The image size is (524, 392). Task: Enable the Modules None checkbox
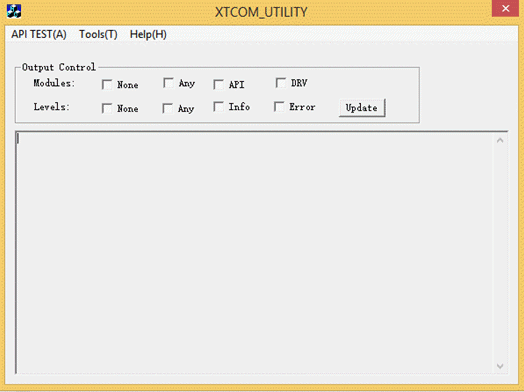coord(107,85)
